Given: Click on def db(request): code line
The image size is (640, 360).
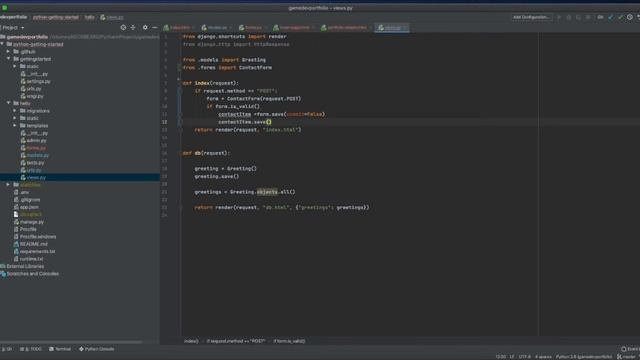Looking at the screenshot, I should [x=206, y=153].
